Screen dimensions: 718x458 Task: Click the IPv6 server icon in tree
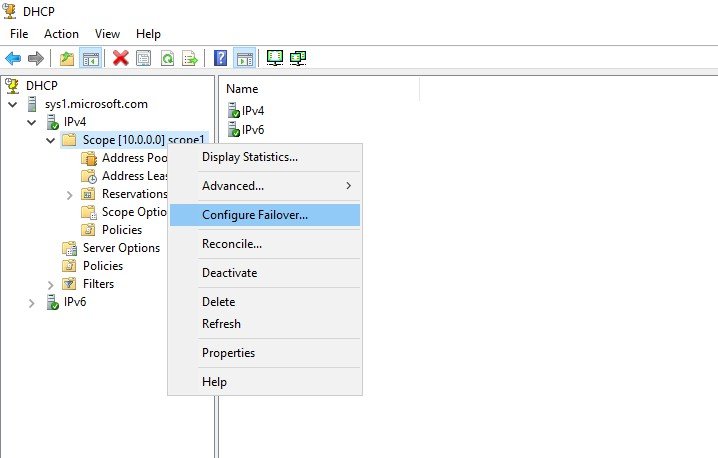pos(53,302)
